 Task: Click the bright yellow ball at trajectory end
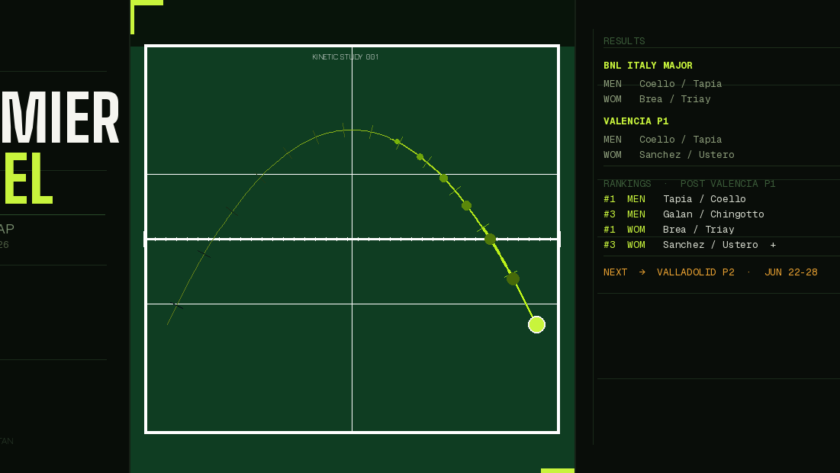pyautogui.click(x=536, y=325)
